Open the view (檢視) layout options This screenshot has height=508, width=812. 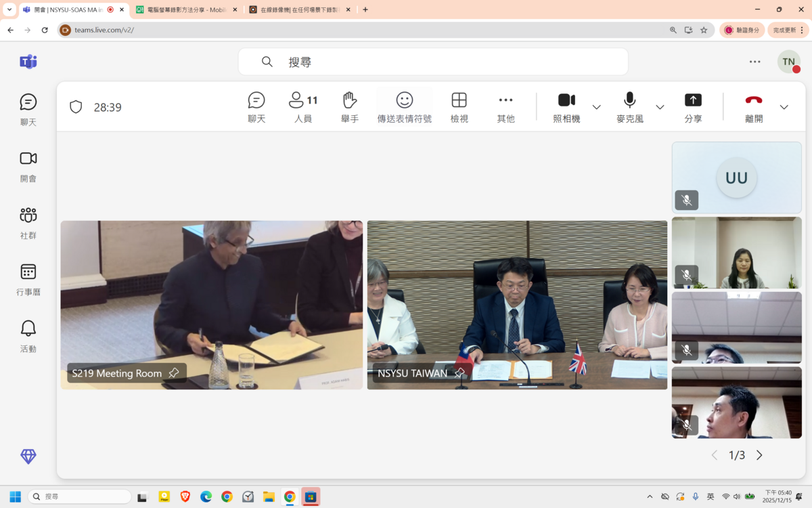(459, 106)
